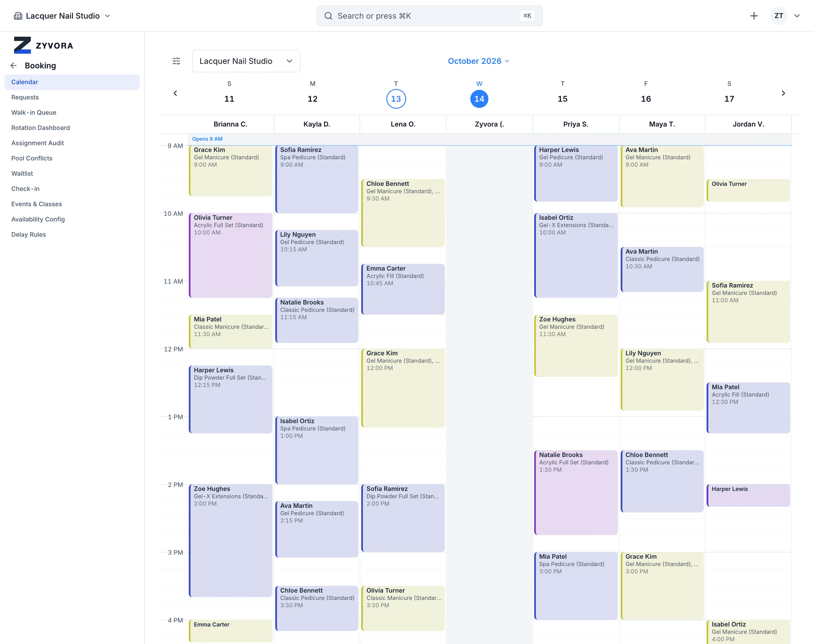Open the ZT user avatar
This screenshot has width=814, height=644.
tap(778, 16)
